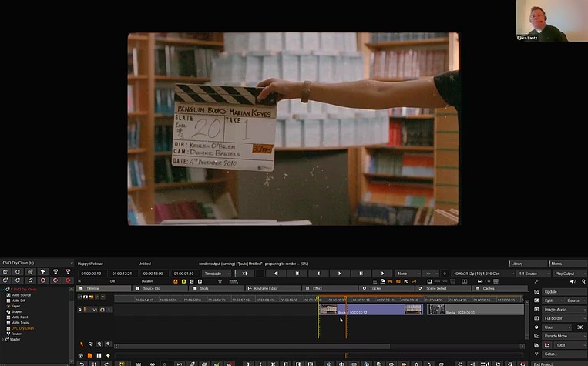Click the icon left of the Full border dropdown

[536, 318]
